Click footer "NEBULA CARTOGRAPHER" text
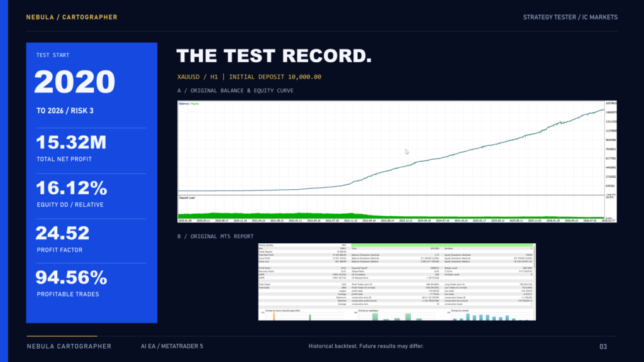 pyautogui.click(x=69, y=346)
